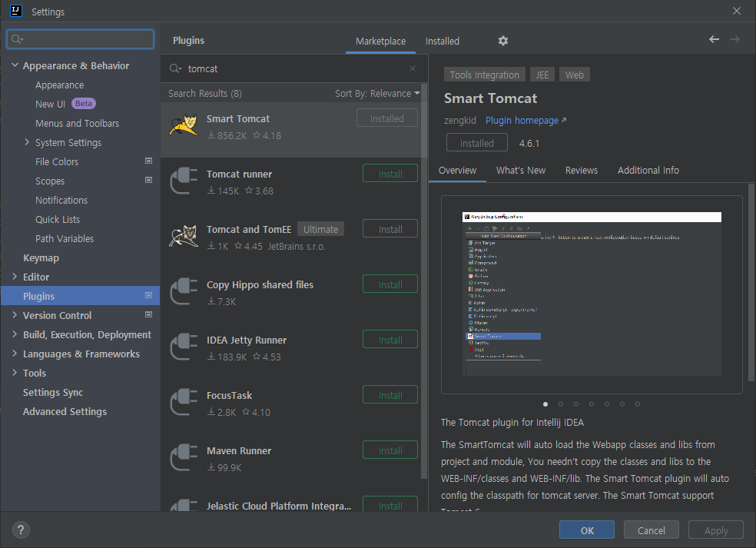
Task: Click the project-level icon next to File Colors
Action: click(x=148, y=161)
